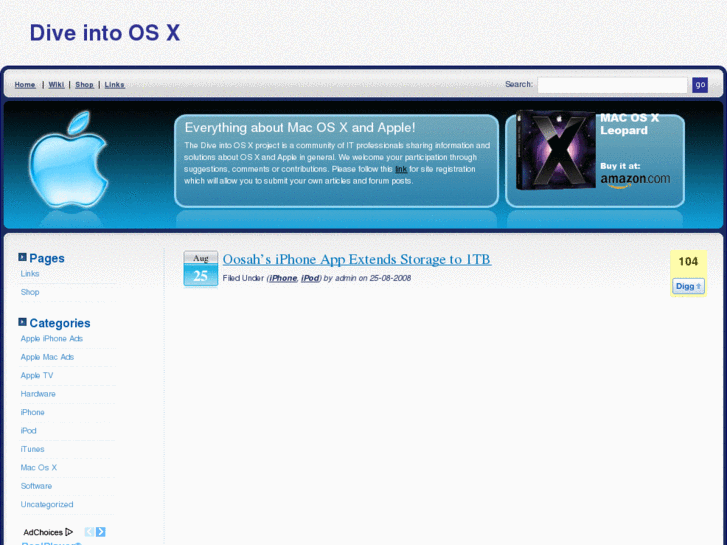
Task: Click the 'Everything about Mac OS X and Apple!' heading
Action: tap(300, 128)
